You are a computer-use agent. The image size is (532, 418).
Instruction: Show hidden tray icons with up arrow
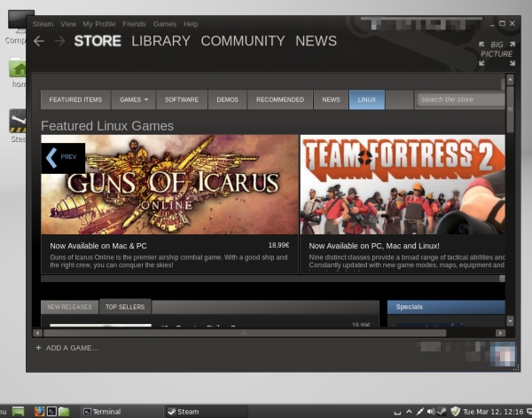pyautogui.click(x=409, y=412)
